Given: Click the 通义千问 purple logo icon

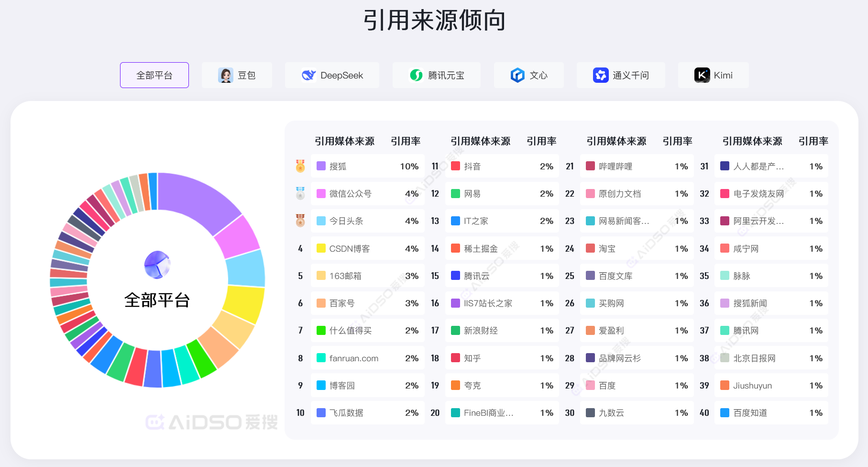Looking at the screenshot, I should coord(600,75).
